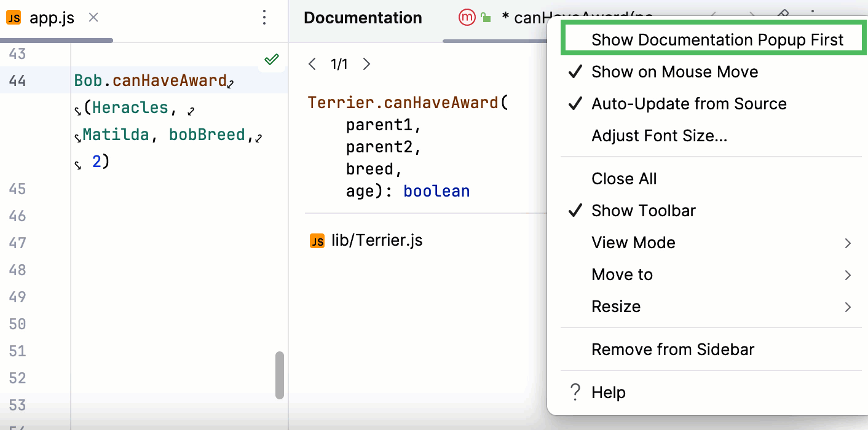Viewport: 868px width, 430px height.
Task: Click Remove from Sidebar
Action: pos(673,349)
